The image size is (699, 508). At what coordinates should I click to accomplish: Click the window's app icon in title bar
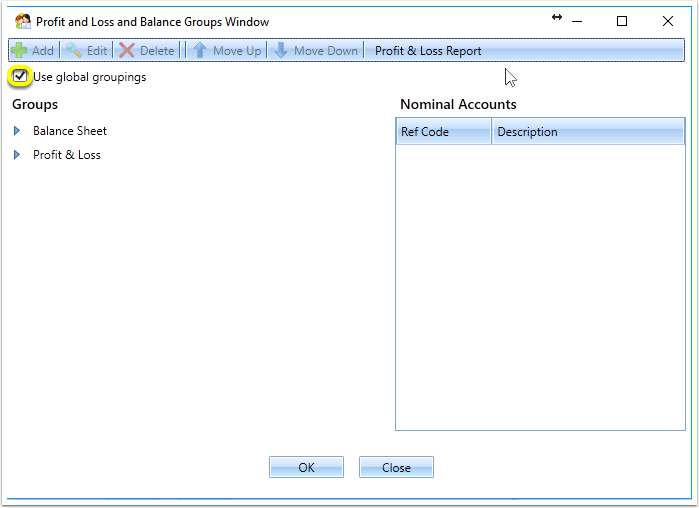(x=22, y=21)
